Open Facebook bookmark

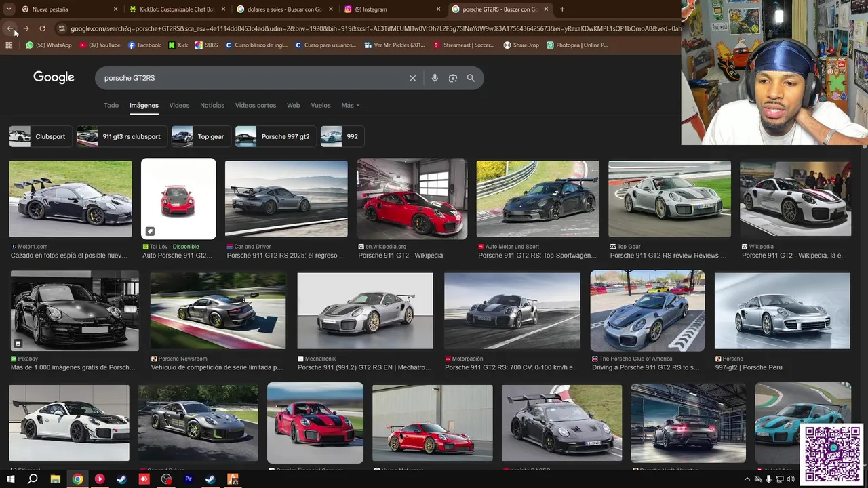[144, 45]
